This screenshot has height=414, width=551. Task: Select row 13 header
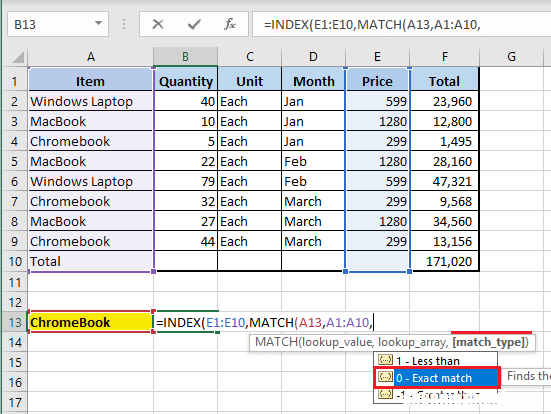click(15, 322)
